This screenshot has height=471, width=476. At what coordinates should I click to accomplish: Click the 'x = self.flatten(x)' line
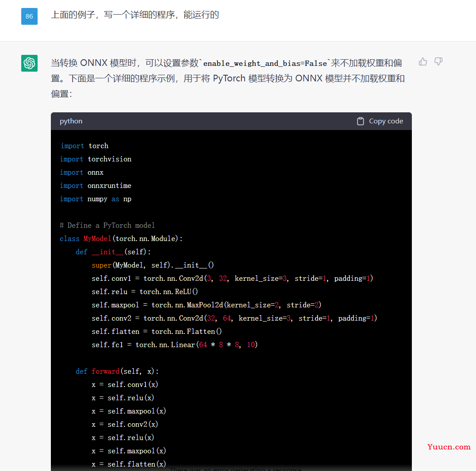click(129, 464)
